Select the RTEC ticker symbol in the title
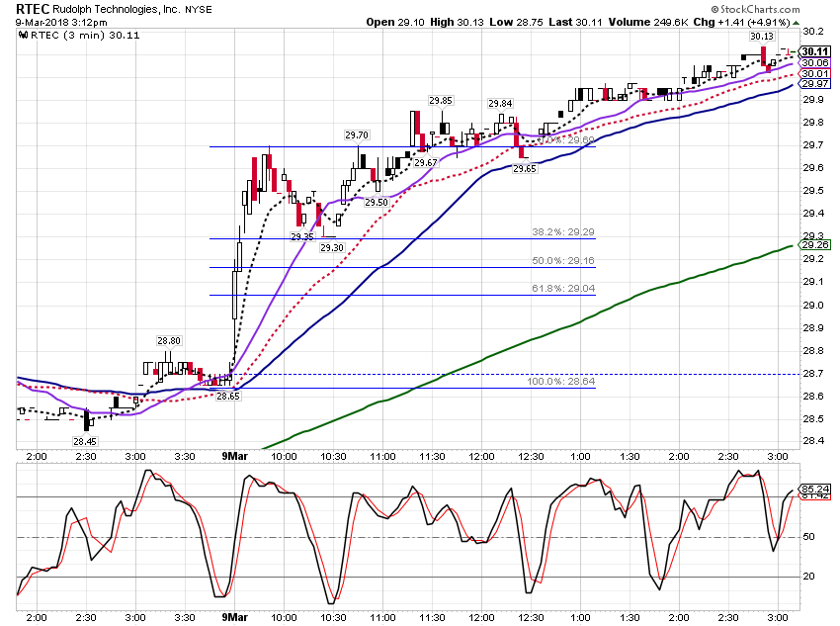 pyautogui.click(x=33, y=9)
